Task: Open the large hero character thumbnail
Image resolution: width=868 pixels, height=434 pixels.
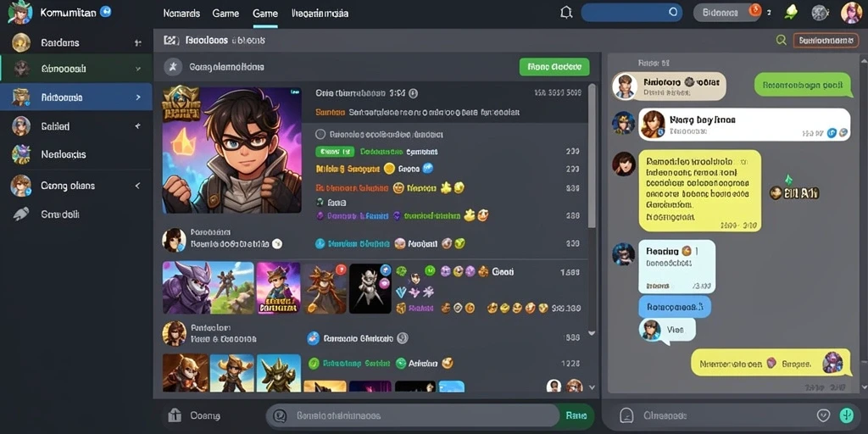Action: (232, 150)
